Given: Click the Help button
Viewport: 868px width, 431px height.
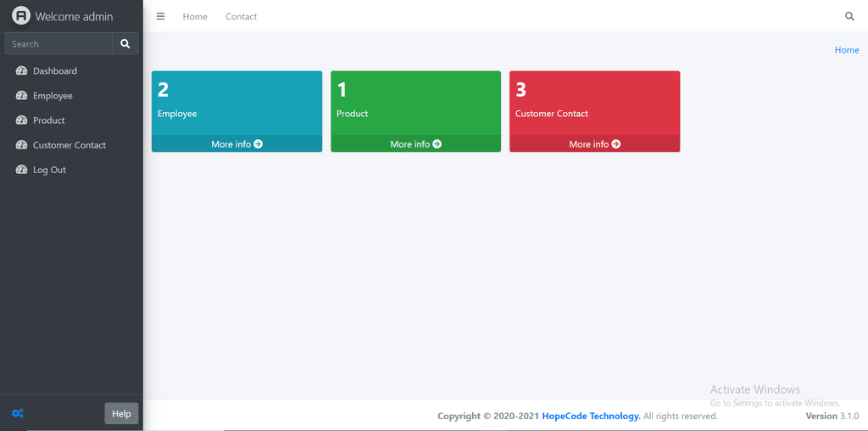Looking at the screenshot, I should click(121, 413).
